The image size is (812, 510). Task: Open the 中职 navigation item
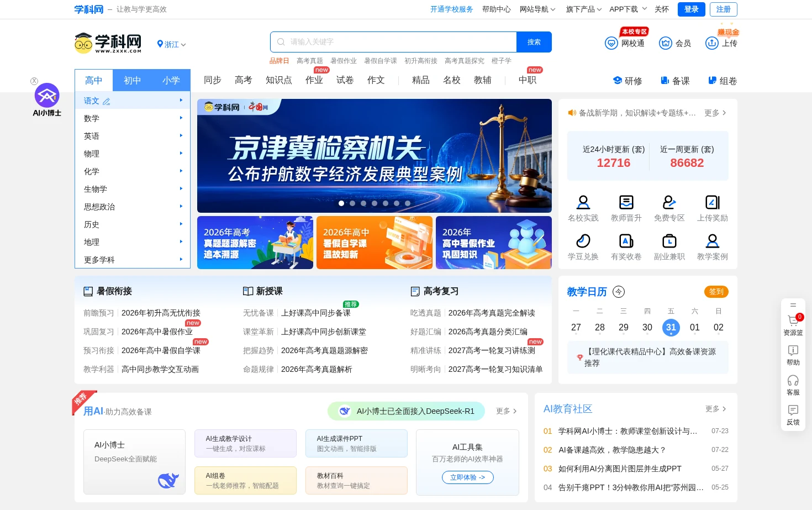[x=528, y=80]
